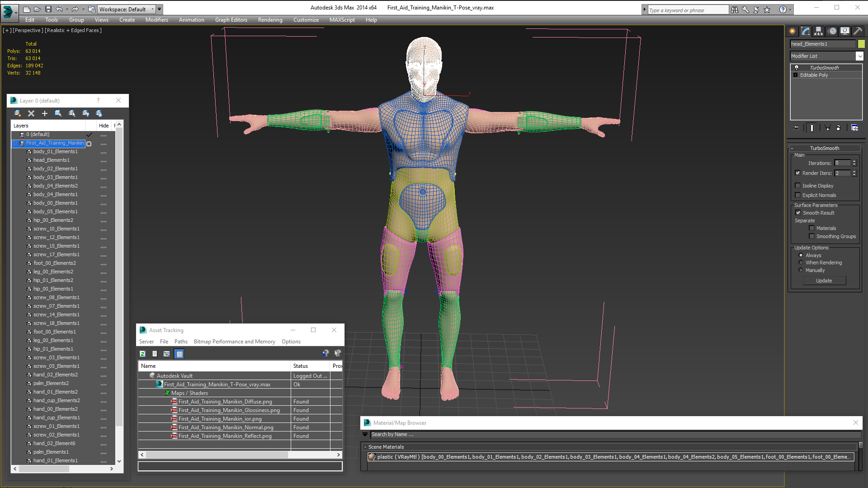Screen dimensions: 868x488
Task: Open the Graph Editors menu
Action: (231, 20)
